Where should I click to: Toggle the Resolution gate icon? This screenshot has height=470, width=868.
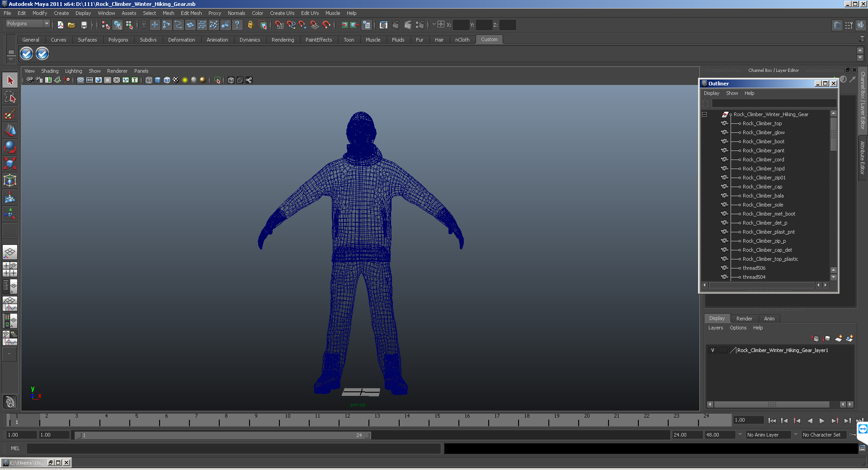[x=99, y=80]
